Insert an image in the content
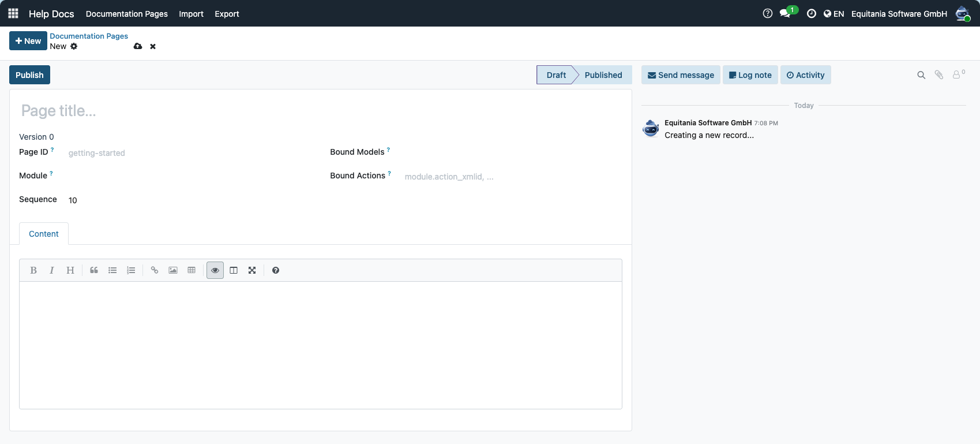Viewport: 980px width, 444px height. [x=173, y=270]
